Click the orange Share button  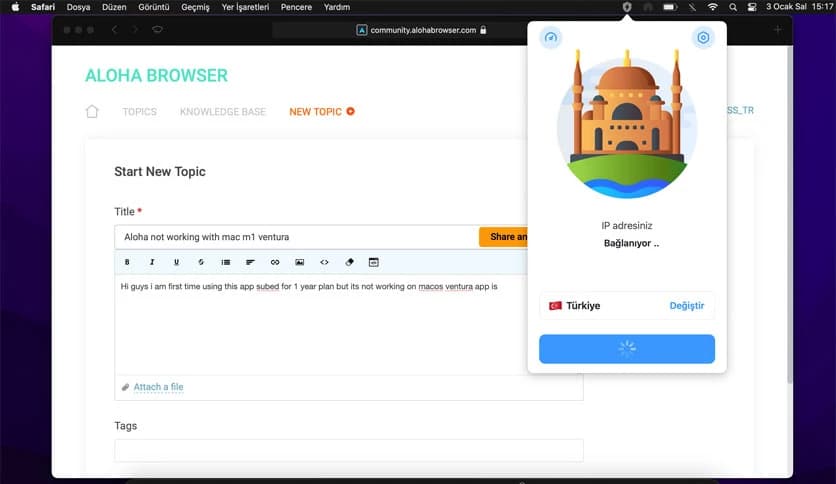[x=504, y=237]
